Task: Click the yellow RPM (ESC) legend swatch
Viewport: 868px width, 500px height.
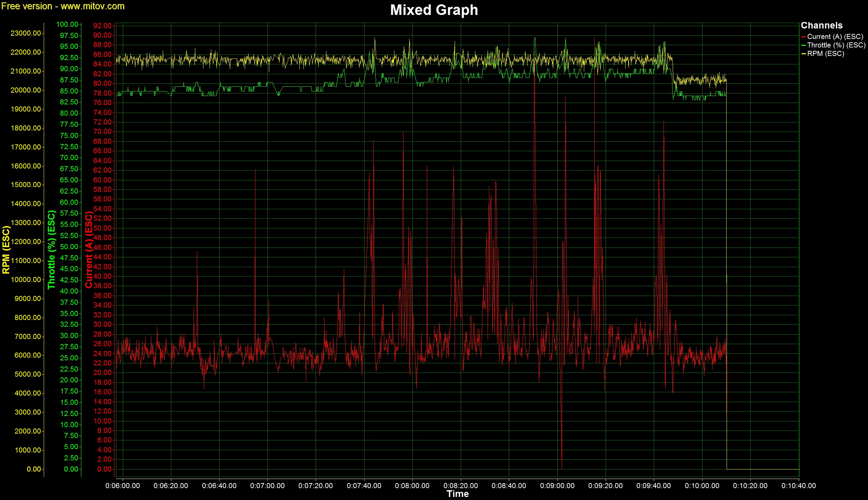Action: (804, 54)
